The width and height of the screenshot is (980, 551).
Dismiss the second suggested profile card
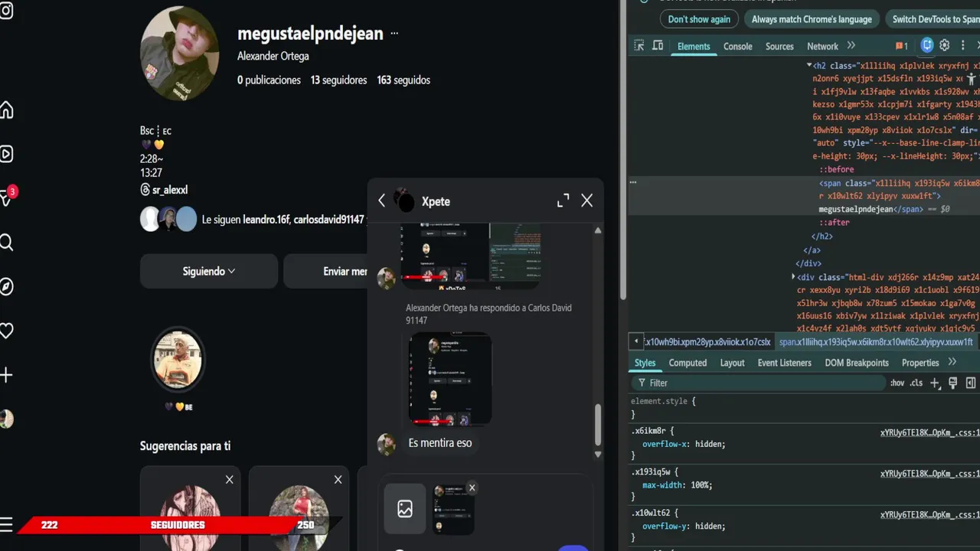[x=338, y=480]
